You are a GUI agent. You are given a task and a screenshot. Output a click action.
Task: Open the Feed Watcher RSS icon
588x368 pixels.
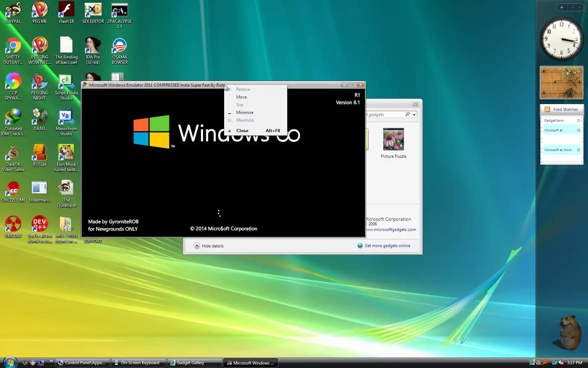pos(547,109)
